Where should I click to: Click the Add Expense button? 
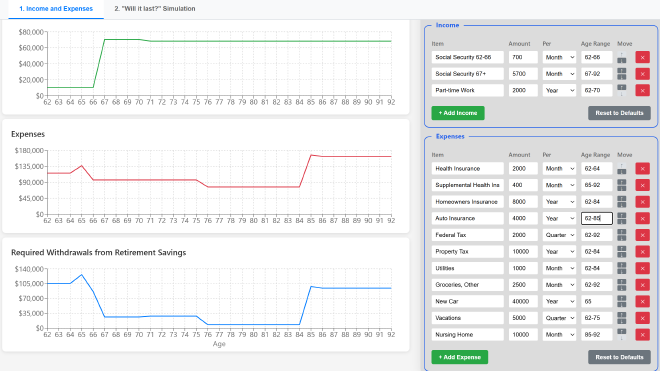tap(460, 357)
